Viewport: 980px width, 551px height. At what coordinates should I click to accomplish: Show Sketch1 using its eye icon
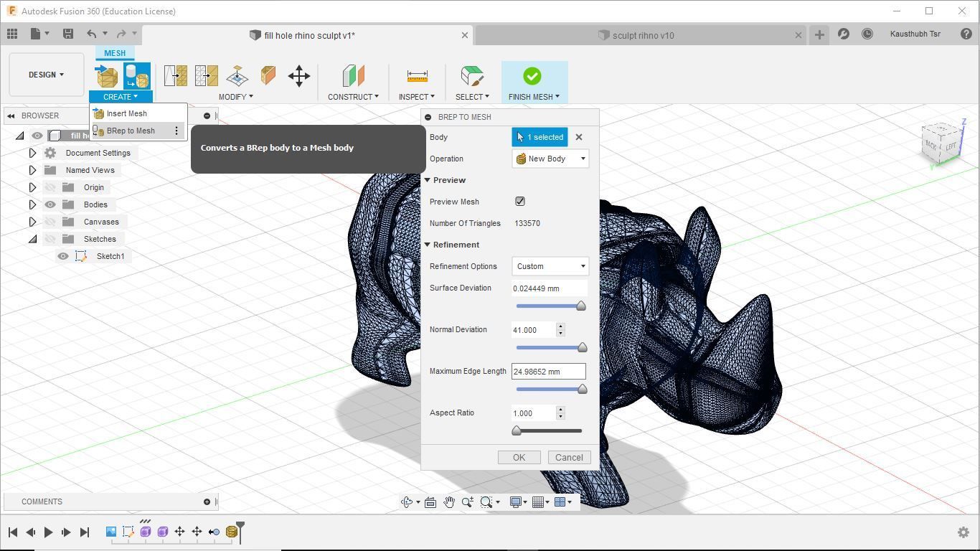[63, 256]
